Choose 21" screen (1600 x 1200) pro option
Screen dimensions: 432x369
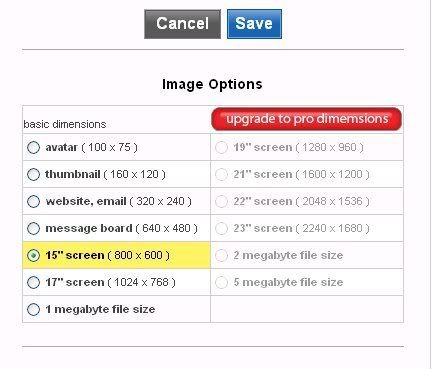coord(221,174)
